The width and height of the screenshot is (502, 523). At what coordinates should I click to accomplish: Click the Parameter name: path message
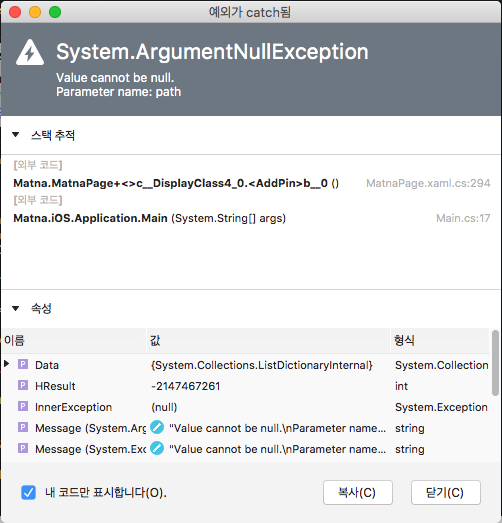[118, 92]
